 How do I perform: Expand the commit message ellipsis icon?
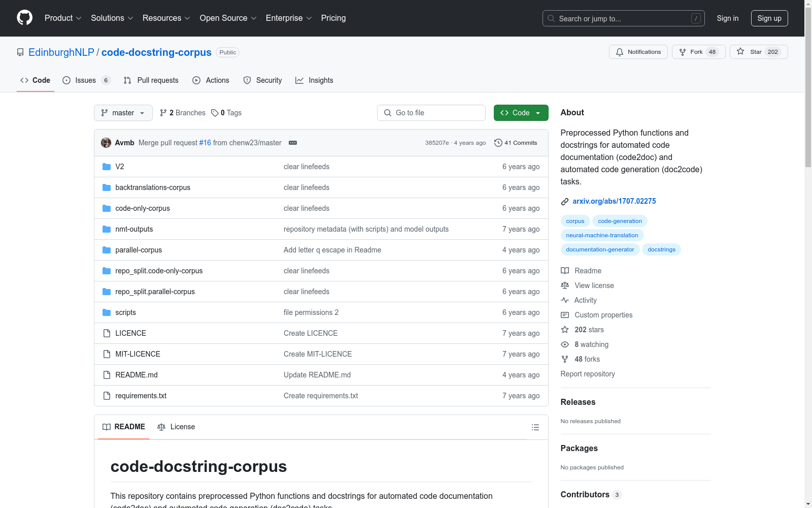pyautogui.click(x=293, y=143)
